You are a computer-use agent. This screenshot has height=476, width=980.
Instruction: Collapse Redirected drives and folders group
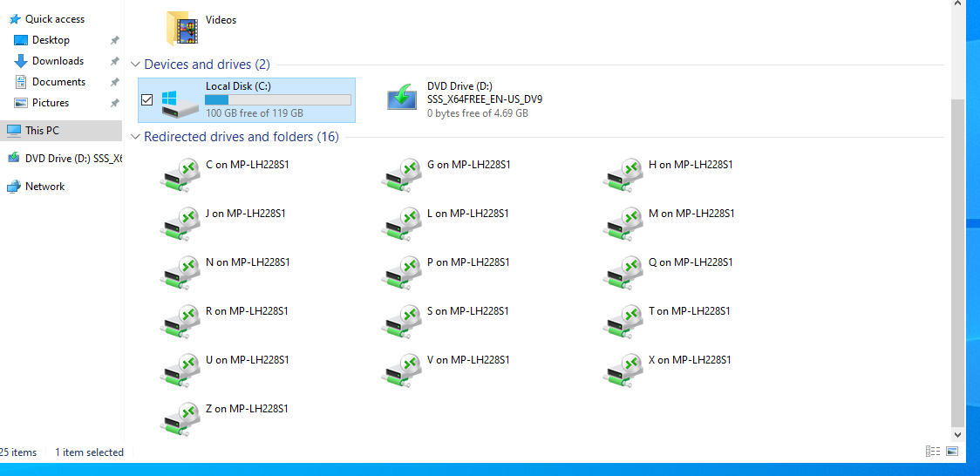(135, 137)
